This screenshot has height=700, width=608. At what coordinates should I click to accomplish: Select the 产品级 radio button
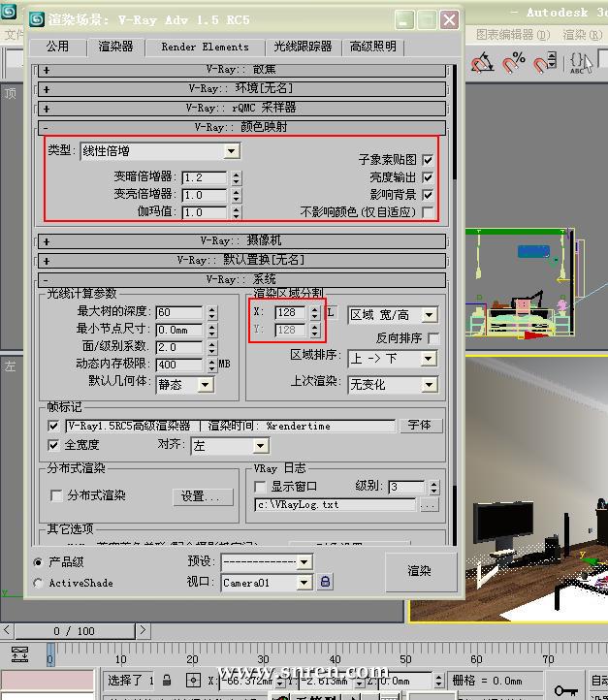coord(39,562)
